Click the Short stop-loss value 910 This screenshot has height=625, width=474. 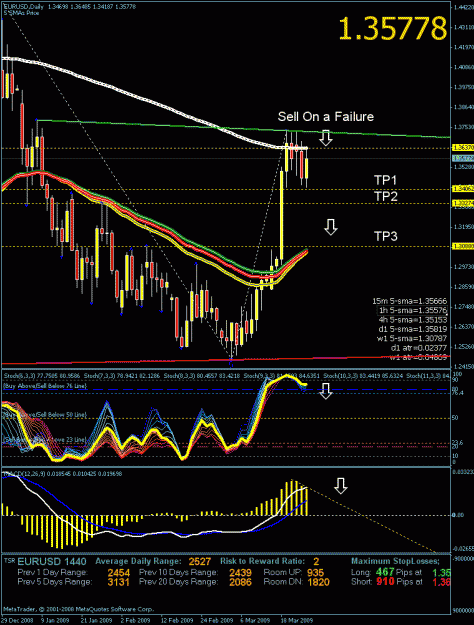(385, 582)
